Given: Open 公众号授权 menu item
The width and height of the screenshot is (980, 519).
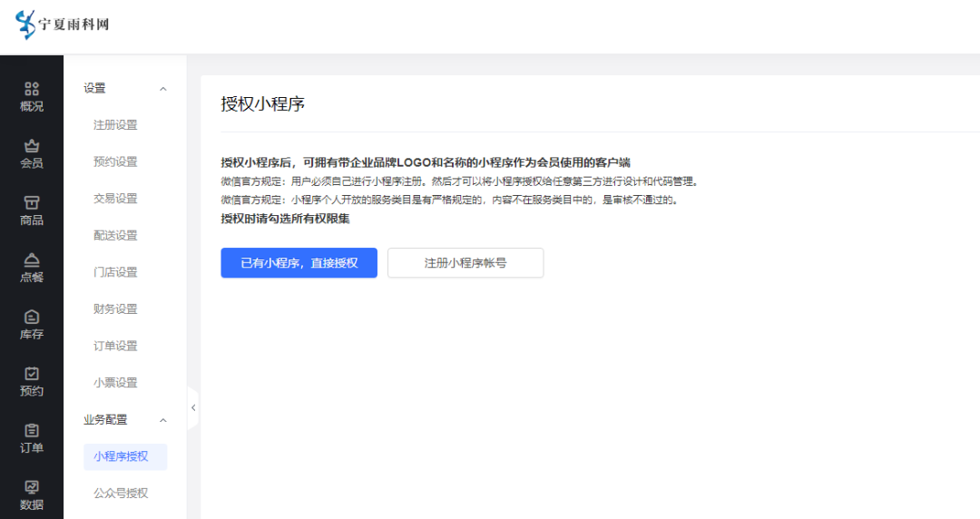Looking at the screenshot, I should click(122, 494).
